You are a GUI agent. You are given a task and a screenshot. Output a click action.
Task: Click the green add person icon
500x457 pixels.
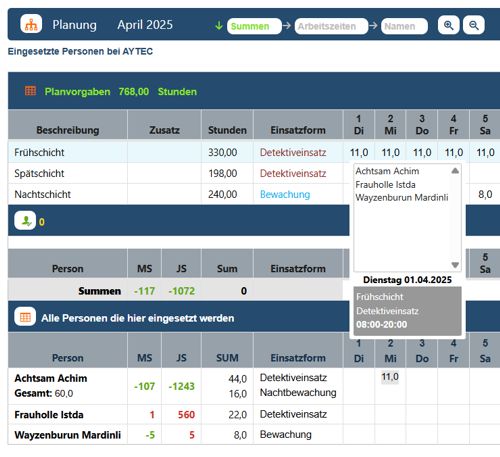coord(25,221)
